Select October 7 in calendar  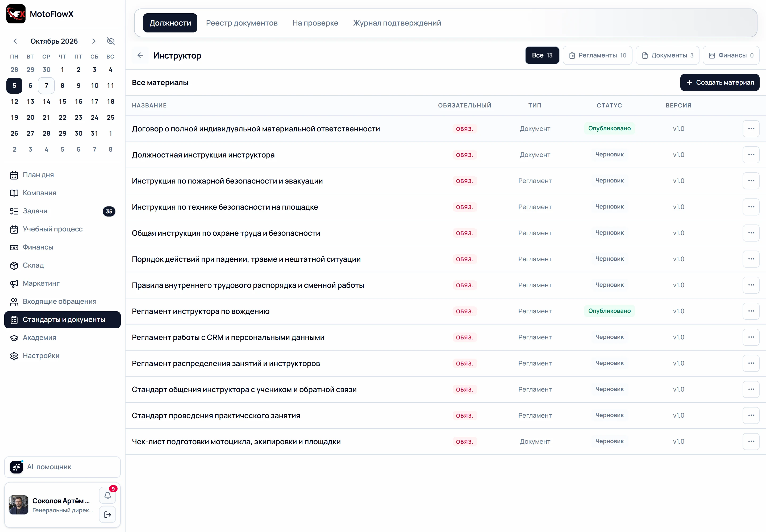46,86
